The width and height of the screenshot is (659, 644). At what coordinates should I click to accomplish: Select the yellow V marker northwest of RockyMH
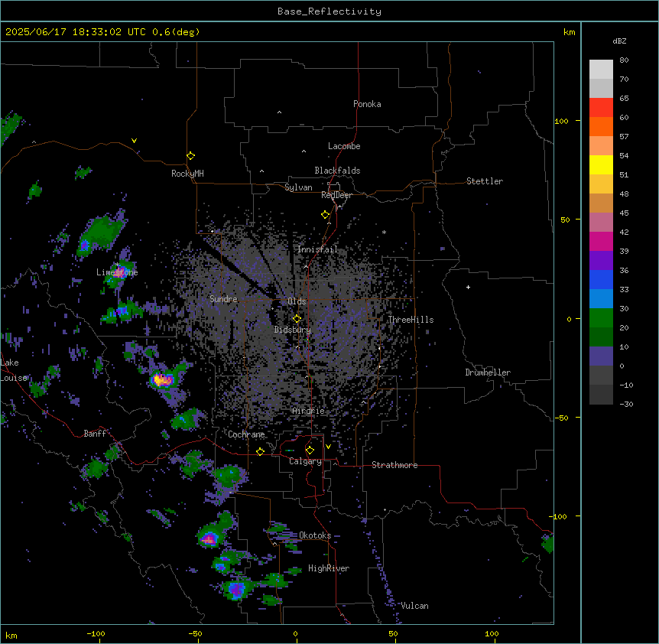pos(134,141)
